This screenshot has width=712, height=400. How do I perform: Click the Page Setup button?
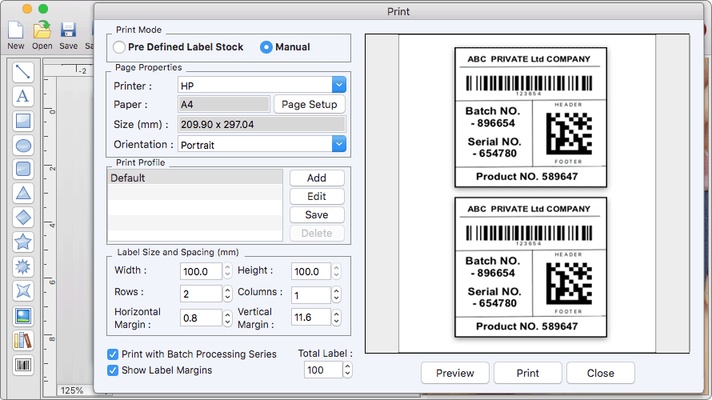pos(309,104)
